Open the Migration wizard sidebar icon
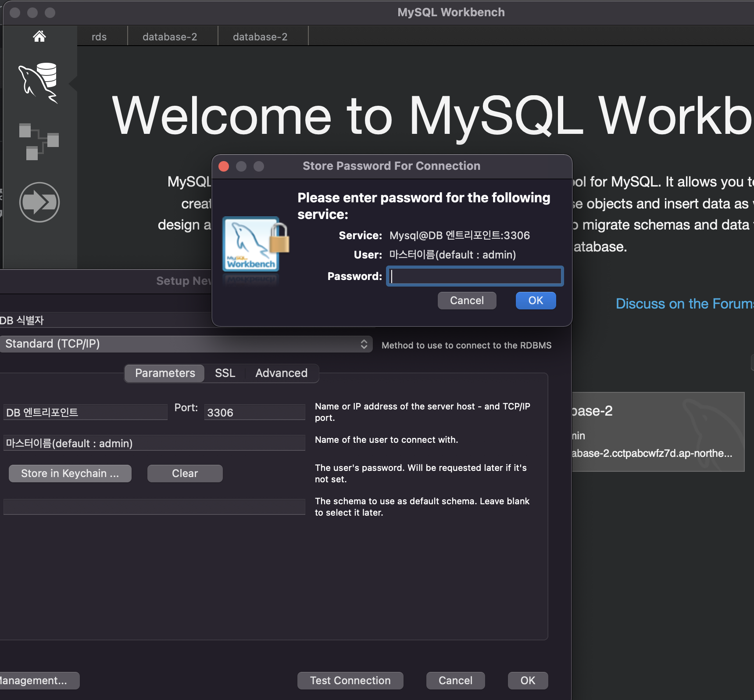 pos(39,202)
